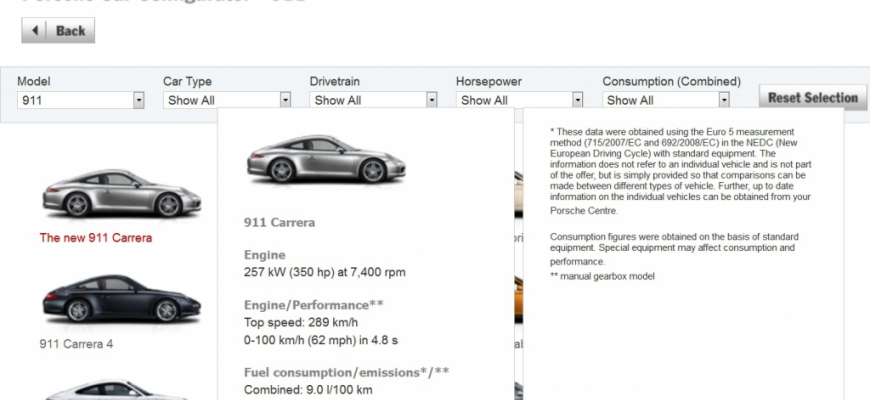Image resolution: width=870 pixels, height=400 pixels.
Task: Click the '** manual gearbox model' note
Action: pos(603,276)
